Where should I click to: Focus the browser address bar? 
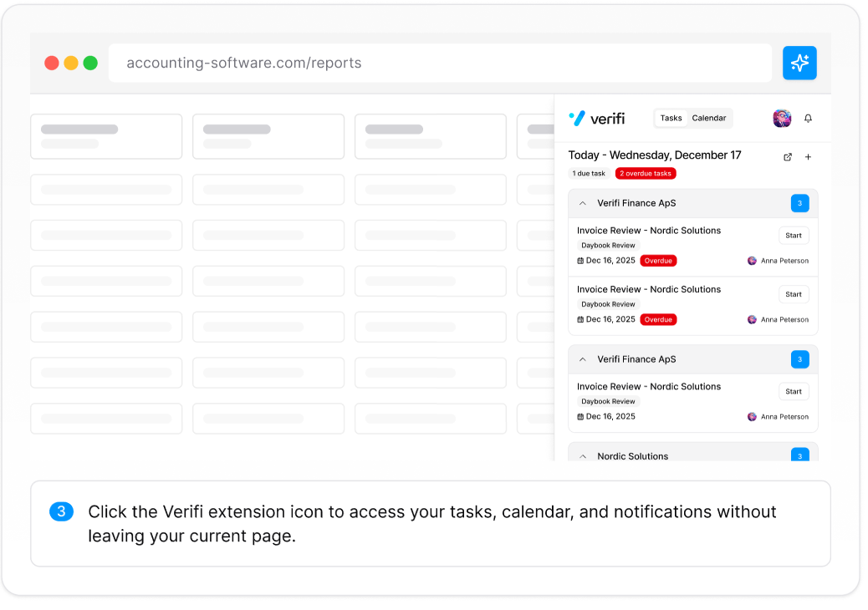coord(440,64)
